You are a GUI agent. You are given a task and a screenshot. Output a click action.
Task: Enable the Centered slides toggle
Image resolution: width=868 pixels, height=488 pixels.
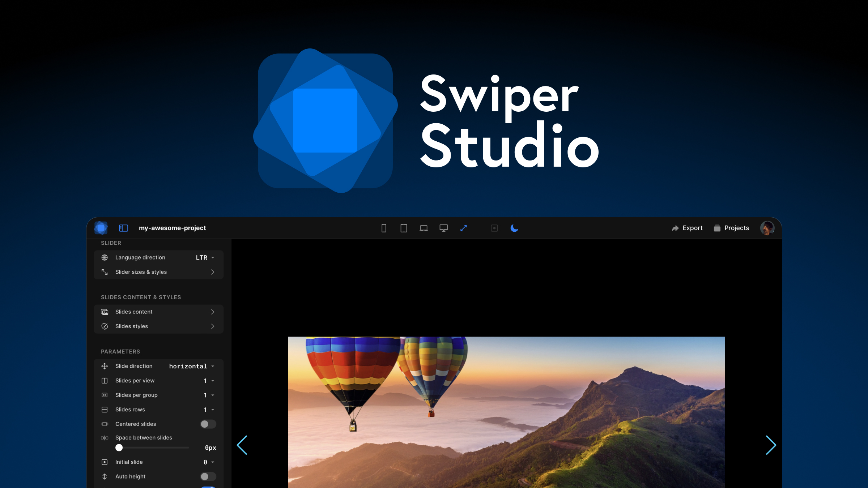pyautogui.click(x=208, y=424)
